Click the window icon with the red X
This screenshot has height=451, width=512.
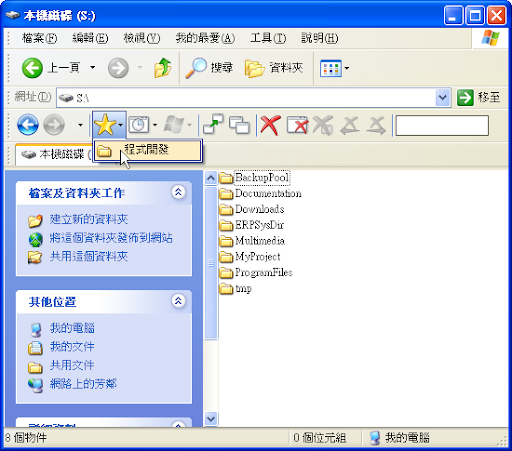[297, 125]
